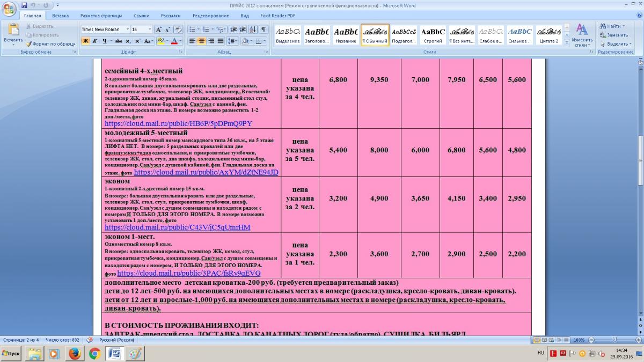Align text left

(193, 41)
